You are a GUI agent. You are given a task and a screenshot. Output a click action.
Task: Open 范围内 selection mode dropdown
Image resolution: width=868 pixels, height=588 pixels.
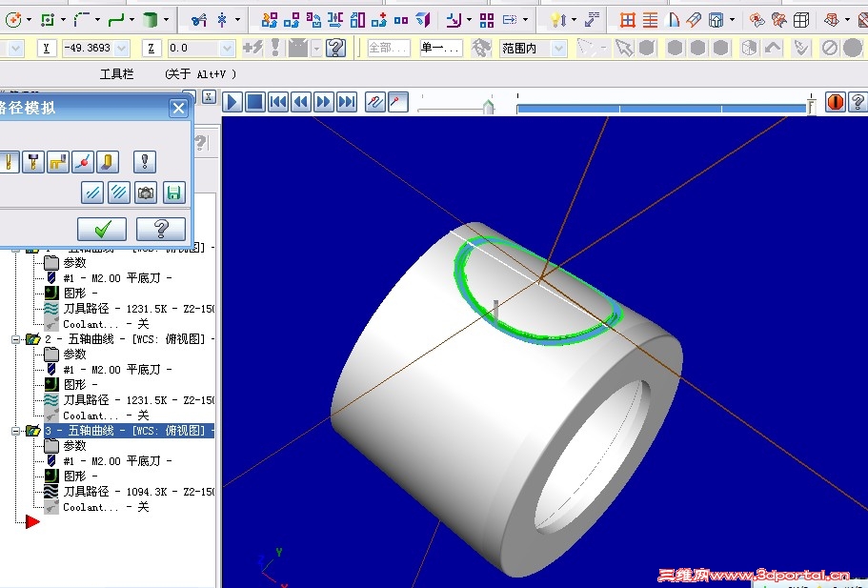tap(559, 49)
